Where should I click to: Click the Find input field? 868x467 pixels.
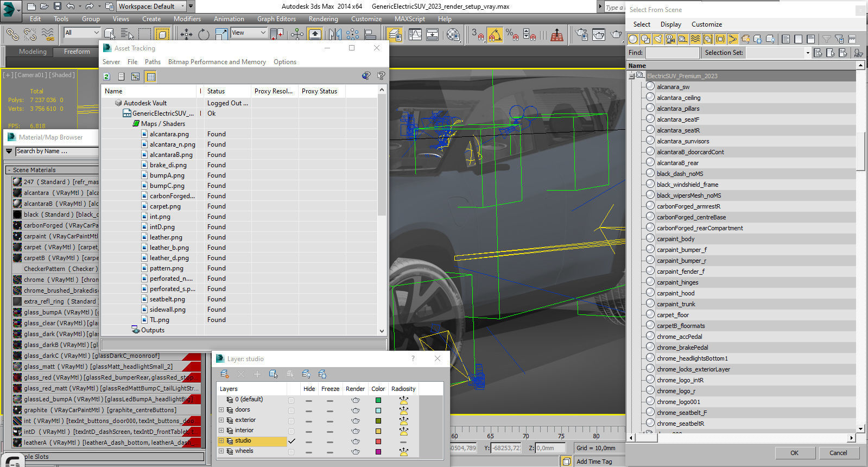[x=673, y=53]
